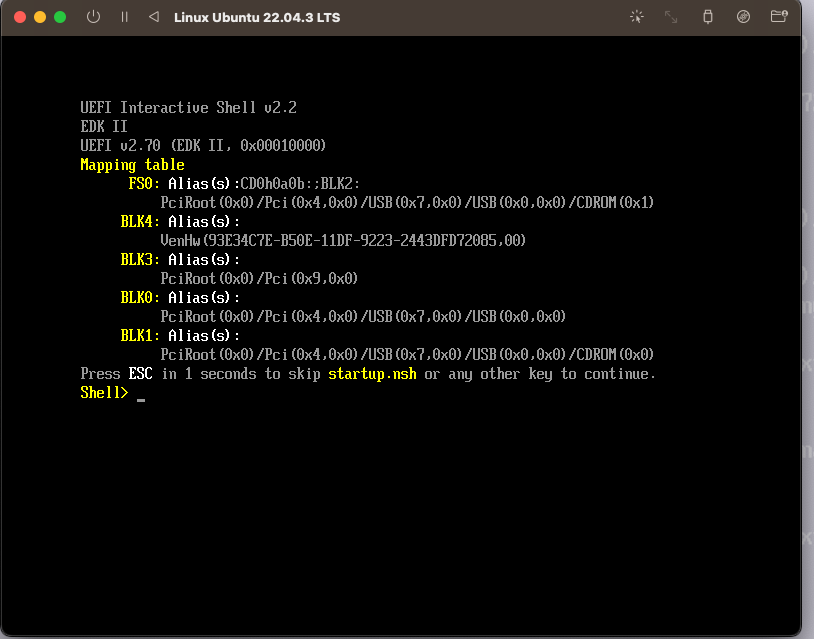Minimize the window with the yellow button
Viewport: 814px width, 639px height.
(40, 17)
